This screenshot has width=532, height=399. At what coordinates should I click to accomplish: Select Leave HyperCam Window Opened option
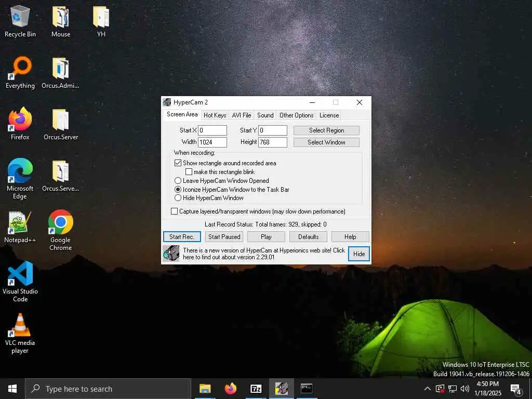(x=178, y=180)
